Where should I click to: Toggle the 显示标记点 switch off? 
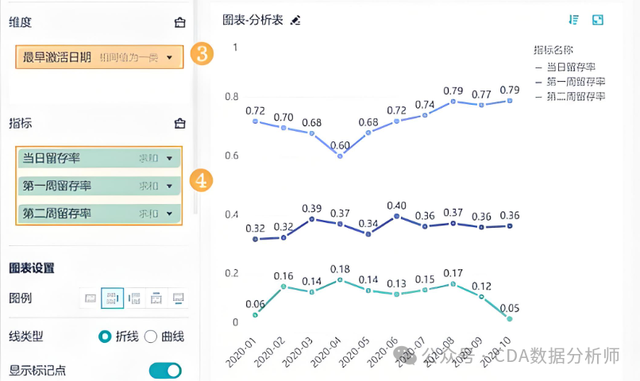[x=165, y=370]
